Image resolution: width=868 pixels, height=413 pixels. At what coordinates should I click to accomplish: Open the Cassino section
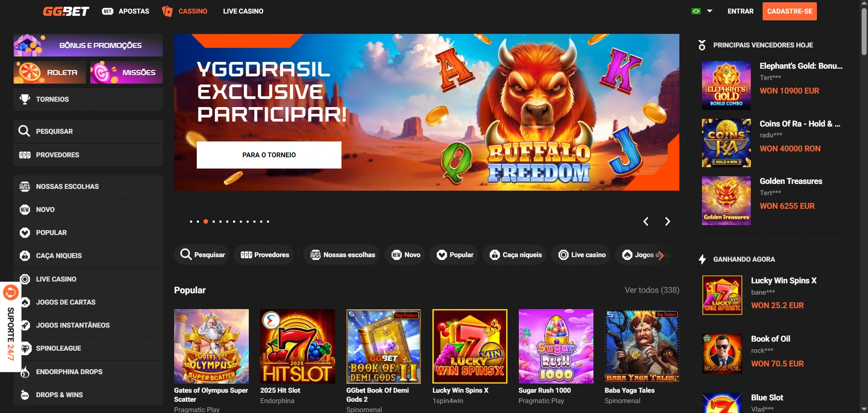click(x=193, y=11)
